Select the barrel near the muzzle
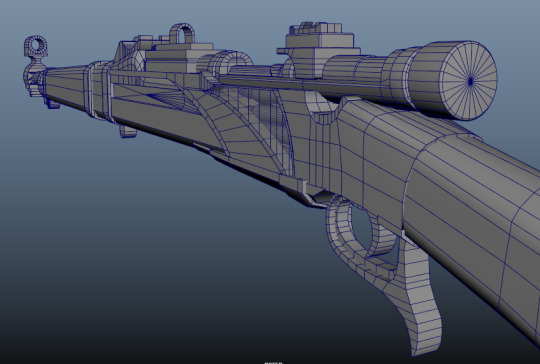The width and height of the screenshot is (540, 364). coord(65,84)
